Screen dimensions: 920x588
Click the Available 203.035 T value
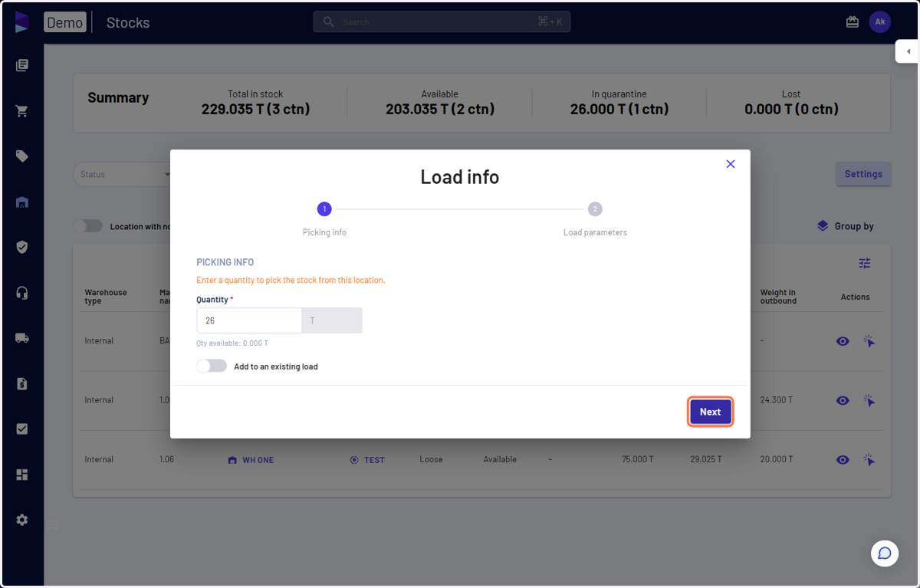(x=440, y=109)
